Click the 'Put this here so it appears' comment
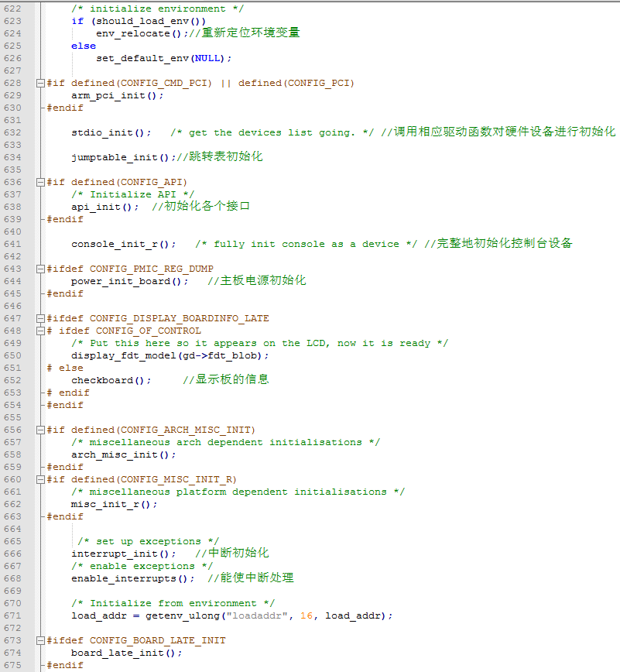620x672 pixels. click(x=259, y=343)
